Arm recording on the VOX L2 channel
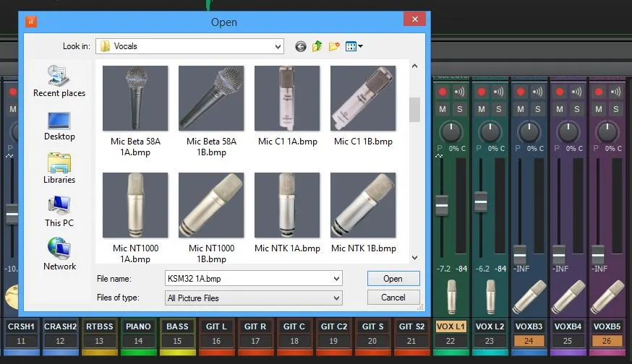This screenshot has width=632, height=364. (482, 92)
